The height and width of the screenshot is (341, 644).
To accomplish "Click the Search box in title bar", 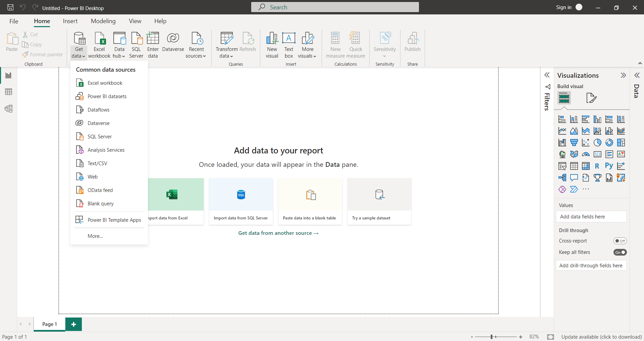I will [x=335, y=7].
